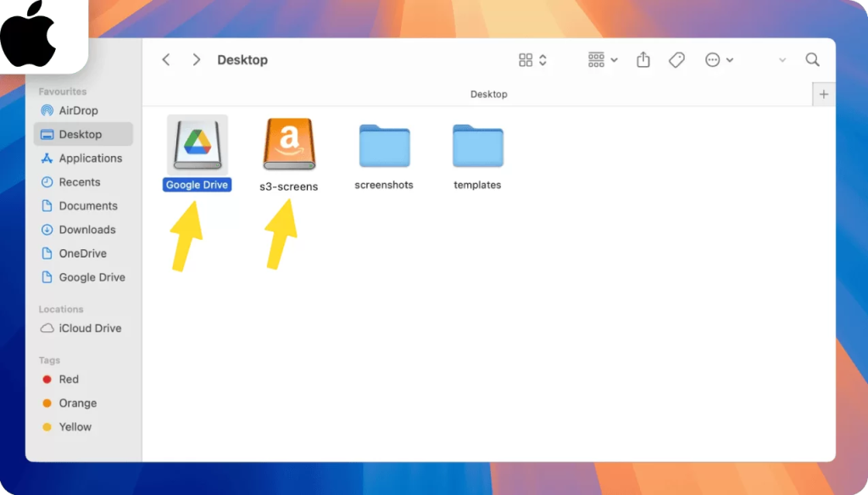The width and height of the screenshot is (868, 495).
Task: Expand the More Actions ellipsis menu
Action: 719,60
